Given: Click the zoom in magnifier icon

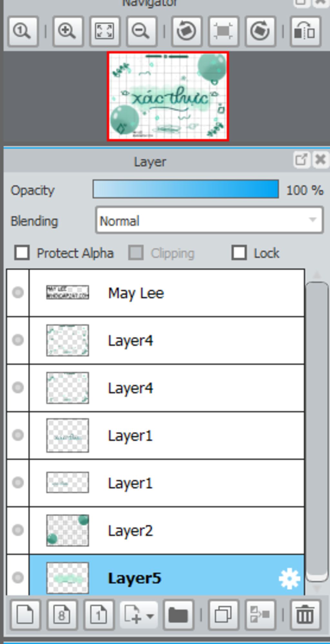Looking at the screenshot, I should click(68, 31).
